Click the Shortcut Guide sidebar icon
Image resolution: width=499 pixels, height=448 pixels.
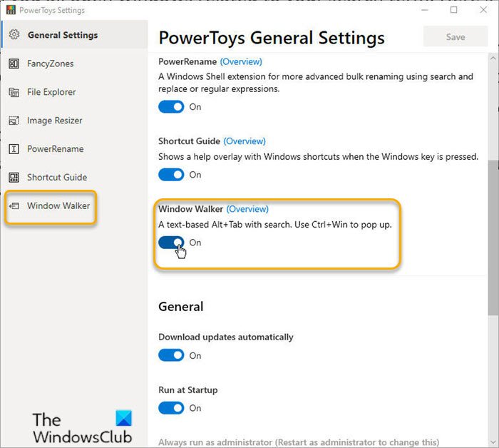click(14, 177)
